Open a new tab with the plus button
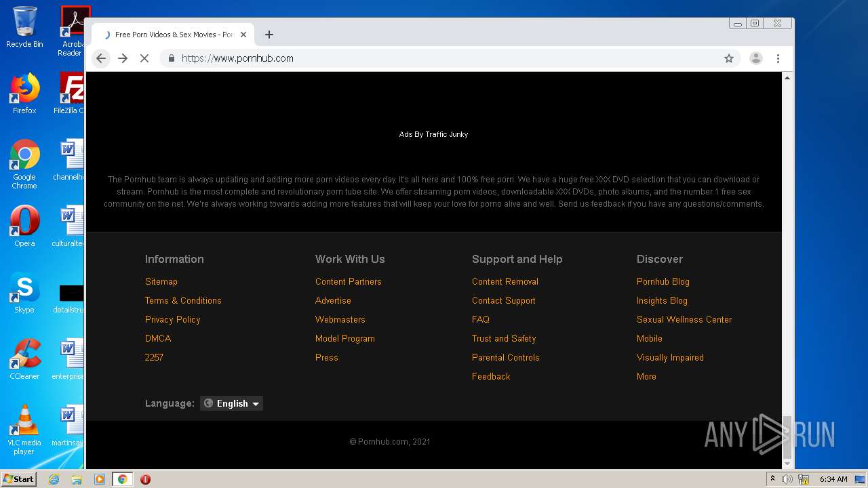This screenshot has height=488, width=868. (x=269, y=35)
